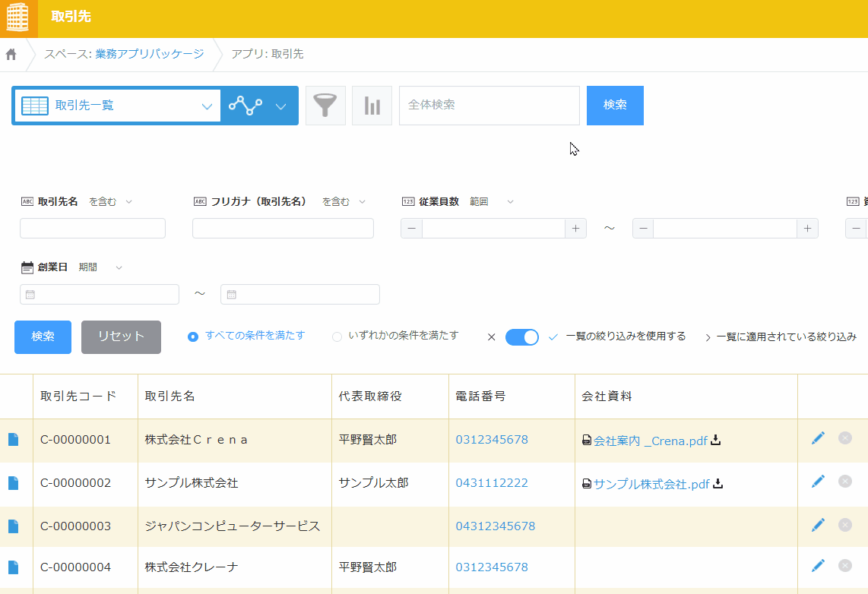Click アプリ: 取引先 breadcrumb text
Screen dimensions: 868x594
point(268,54)
